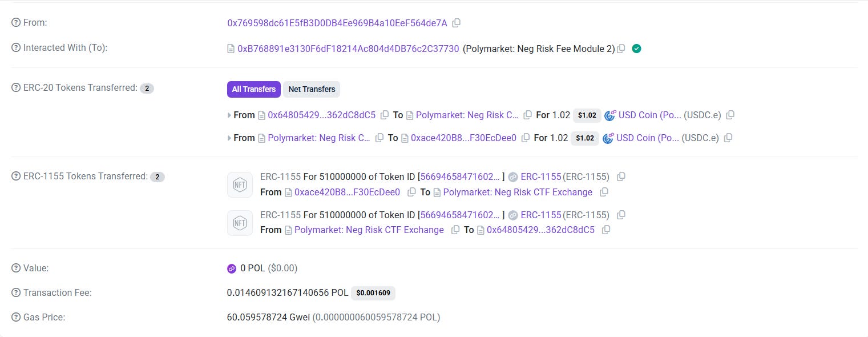
Task: Click NFT thumbnail of second ERC-1155 transfer
Action: pos(240,223)
